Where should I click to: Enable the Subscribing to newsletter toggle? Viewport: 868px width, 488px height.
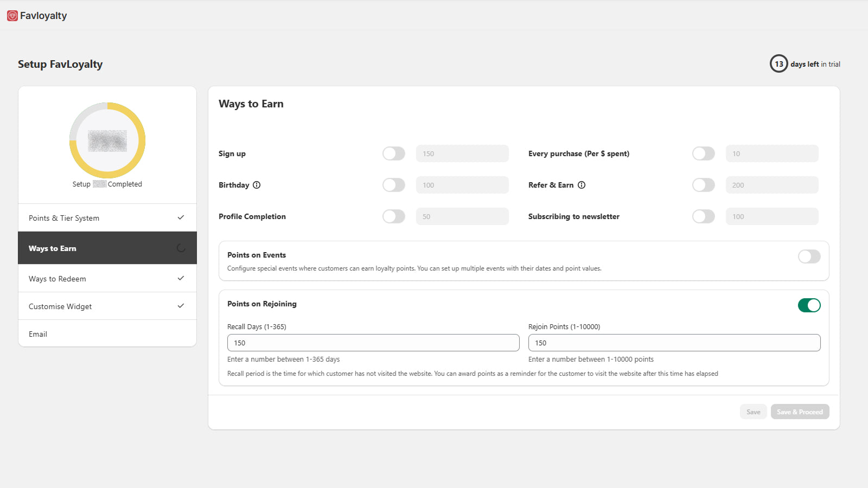pyautogui.click(x=703, y=216)
